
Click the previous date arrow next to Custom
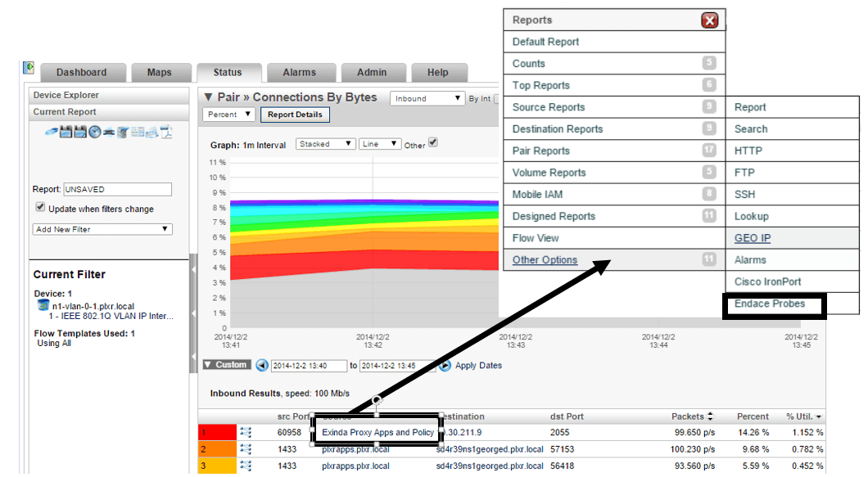[262, 365]
